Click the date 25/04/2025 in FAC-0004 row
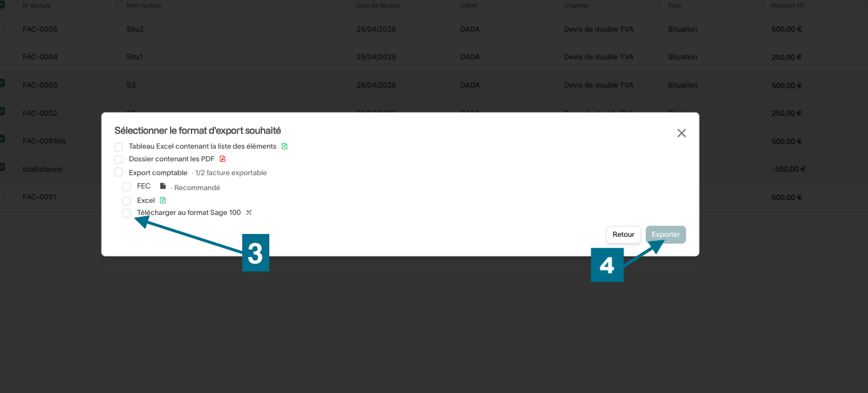 pos(376,57)
